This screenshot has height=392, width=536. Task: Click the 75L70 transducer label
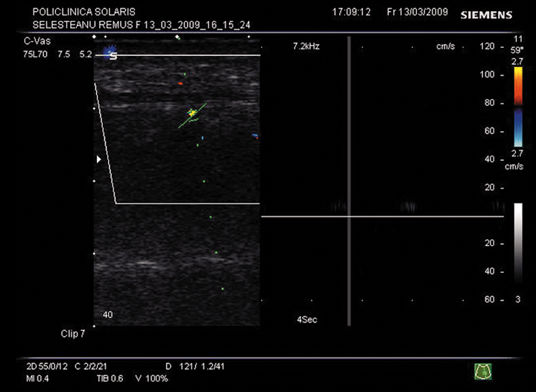pyautogui.click(x=36, y=54)
